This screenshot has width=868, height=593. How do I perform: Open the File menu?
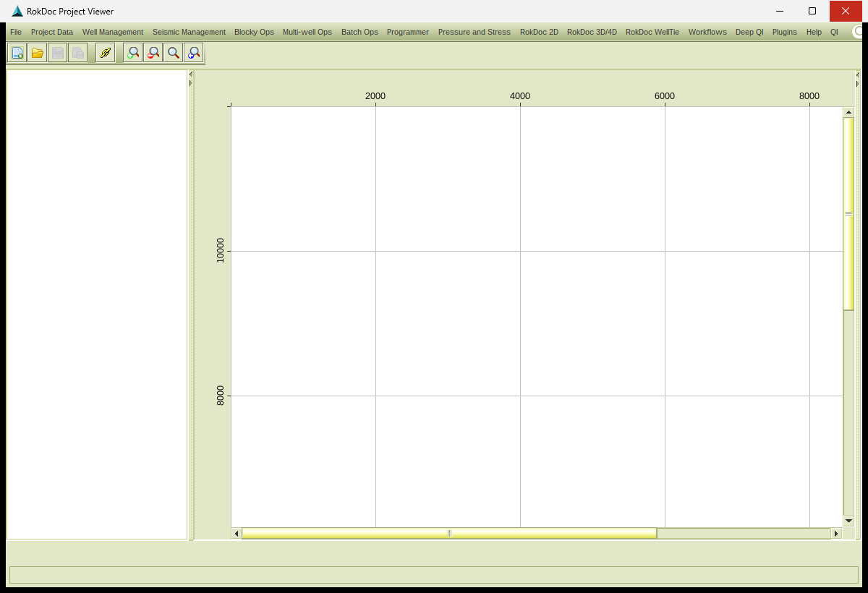[x=16, y=32]
